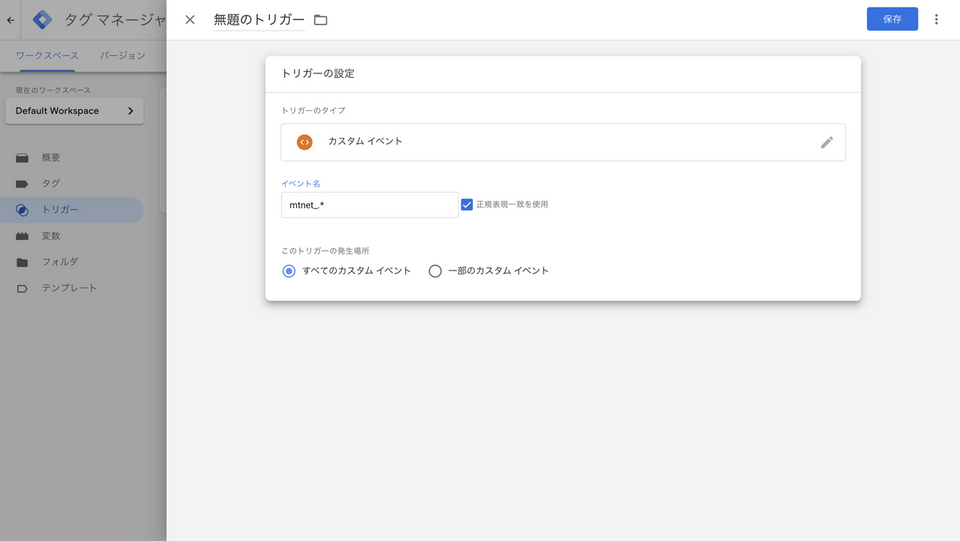Image resolution: width=960 pixels, height=541 pixels.
Task: Select すべてのカスタム イベント radio button
Action: 289,271
